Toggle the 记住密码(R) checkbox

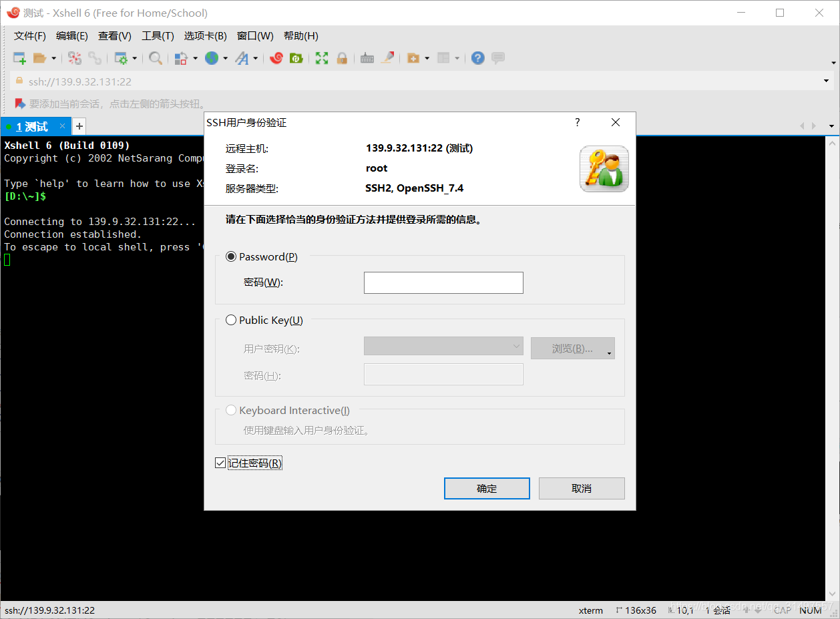point(220,463)
